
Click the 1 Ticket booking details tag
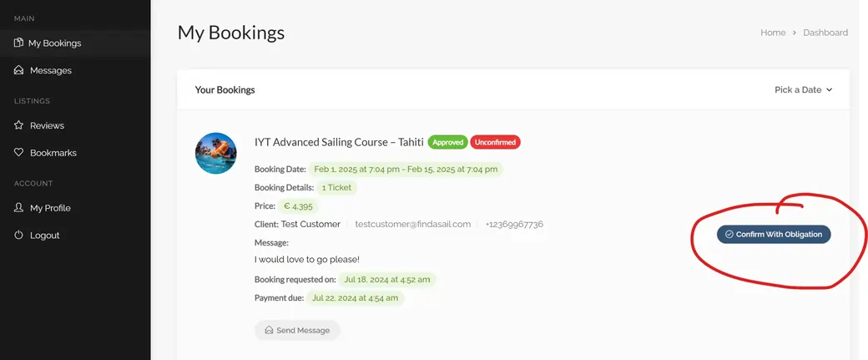pyautogui.click(x=336, y=187)
